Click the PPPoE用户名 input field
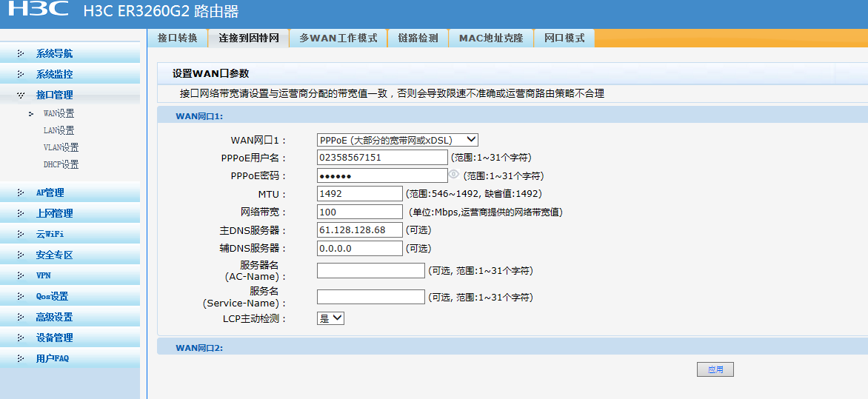Image resolution: width=868 pixels, height=399 pixels. [x=382, y=158]
